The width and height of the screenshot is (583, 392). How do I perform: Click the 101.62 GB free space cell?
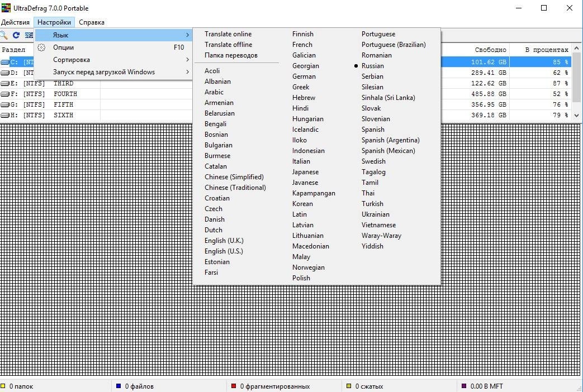(x=489, y=62)
